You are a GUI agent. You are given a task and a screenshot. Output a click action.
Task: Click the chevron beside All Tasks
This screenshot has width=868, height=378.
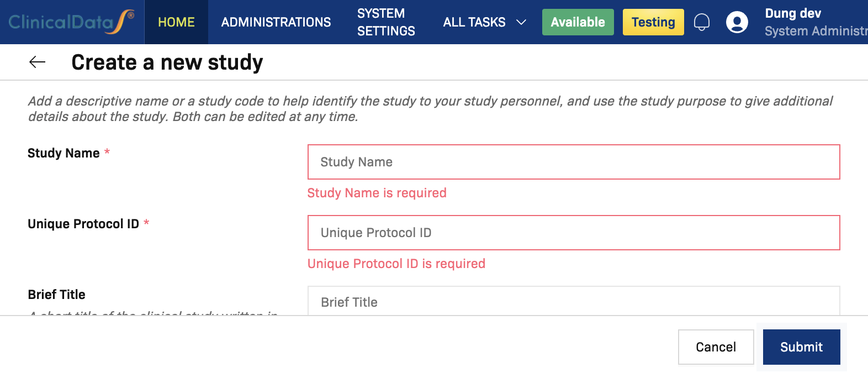(520, 23)
